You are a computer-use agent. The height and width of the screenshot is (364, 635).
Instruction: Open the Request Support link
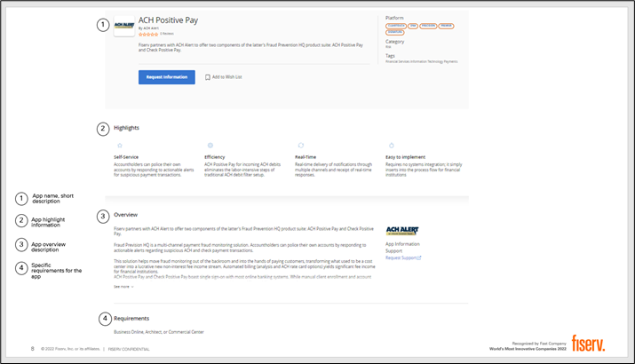(x=403, y=258)
